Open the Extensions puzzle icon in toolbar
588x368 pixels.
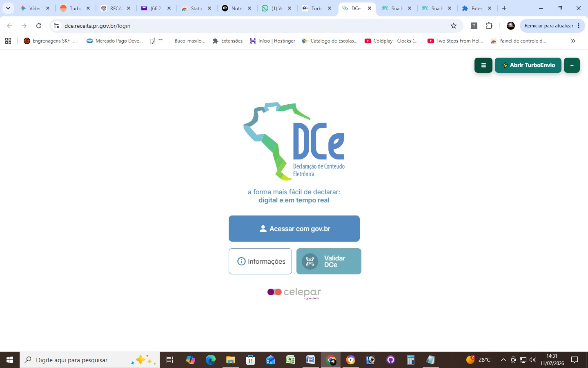tap(489, 26)
